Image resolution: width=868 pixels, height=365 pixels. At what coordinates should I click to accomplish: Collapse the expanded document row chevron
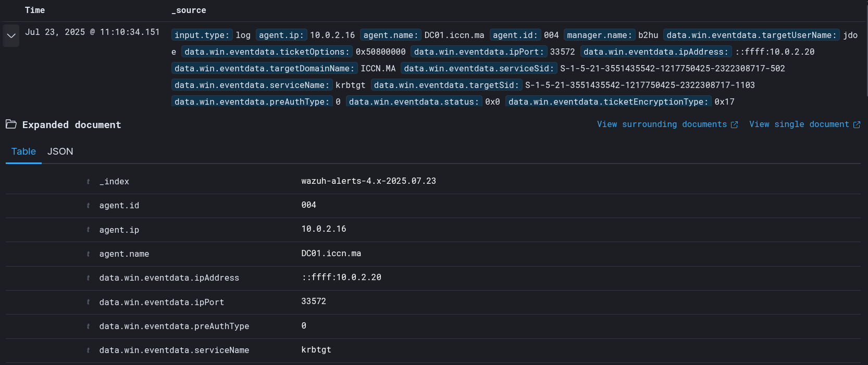click(11, 35)
